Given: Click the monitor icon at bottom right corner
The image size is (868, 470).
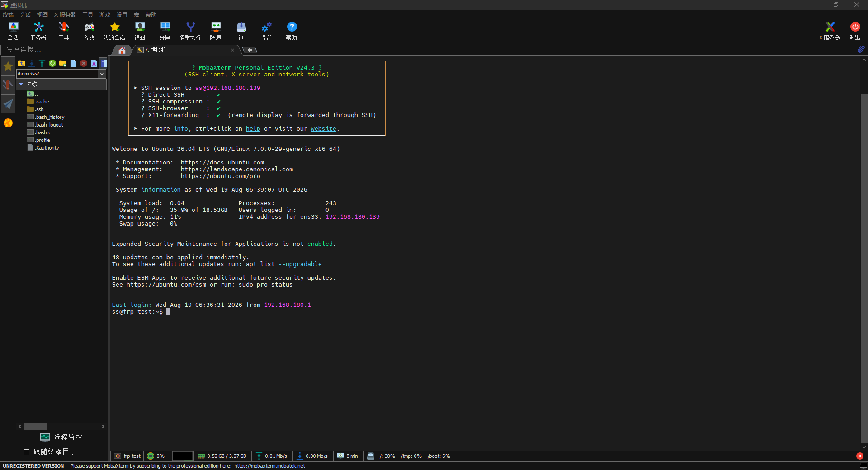Looking at the screenshot, I should point(863,466).
